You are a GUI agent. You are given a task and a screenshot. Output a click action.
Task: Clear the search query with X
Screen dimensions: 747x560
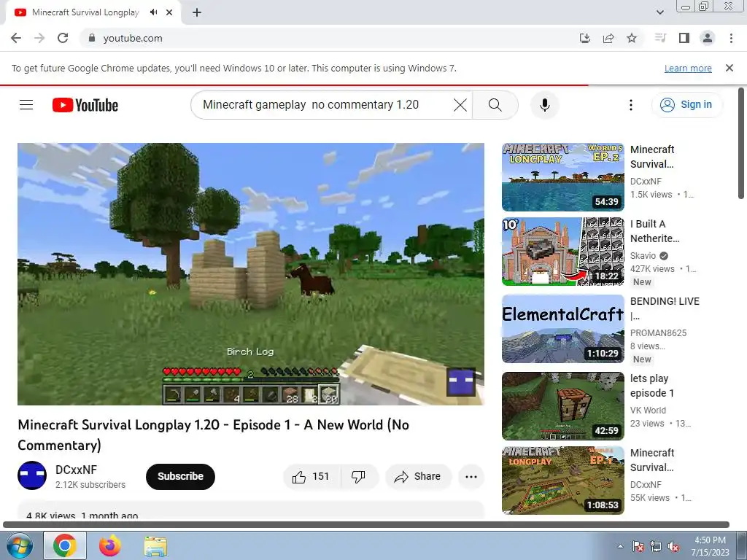(x=460, y=105)
